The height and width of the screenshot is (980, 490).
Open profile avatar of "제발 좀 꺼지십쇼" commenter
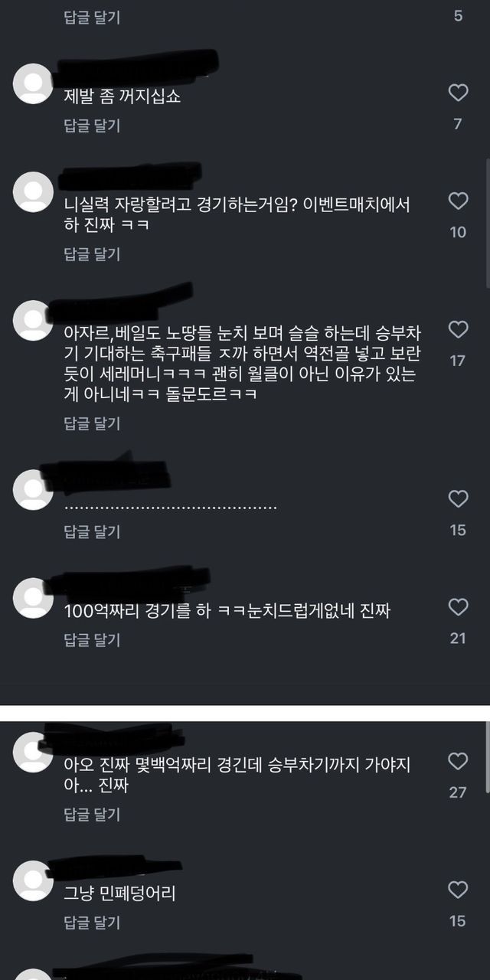pyautogui.click(x=33, y=83)
